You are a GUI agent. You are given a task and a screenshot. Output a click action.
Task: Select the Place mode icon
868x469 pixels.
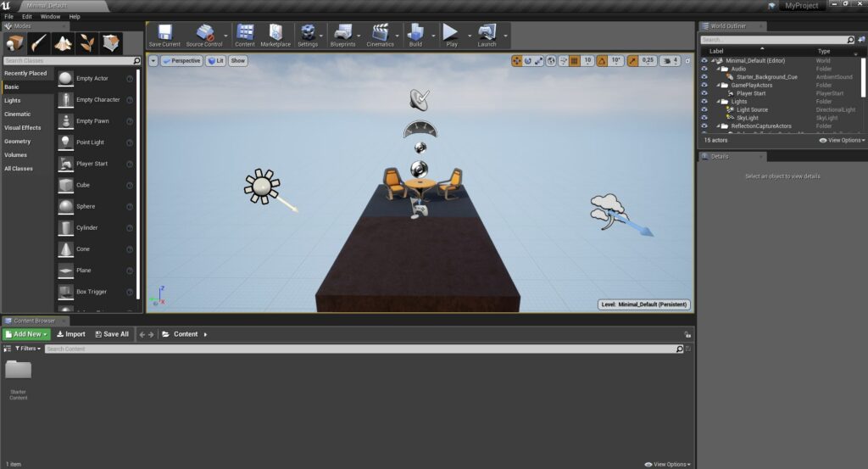click(x=15, y=43)
